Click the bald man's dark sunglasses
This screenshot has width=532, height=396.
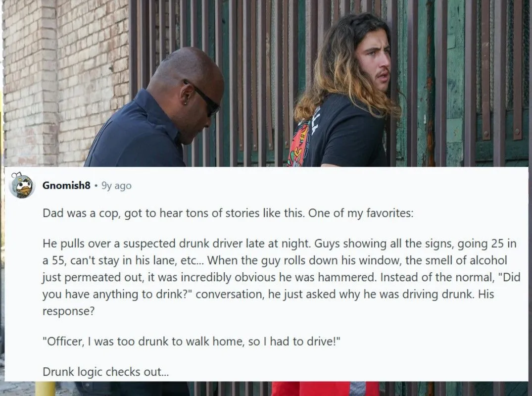[x=204, y=99]
